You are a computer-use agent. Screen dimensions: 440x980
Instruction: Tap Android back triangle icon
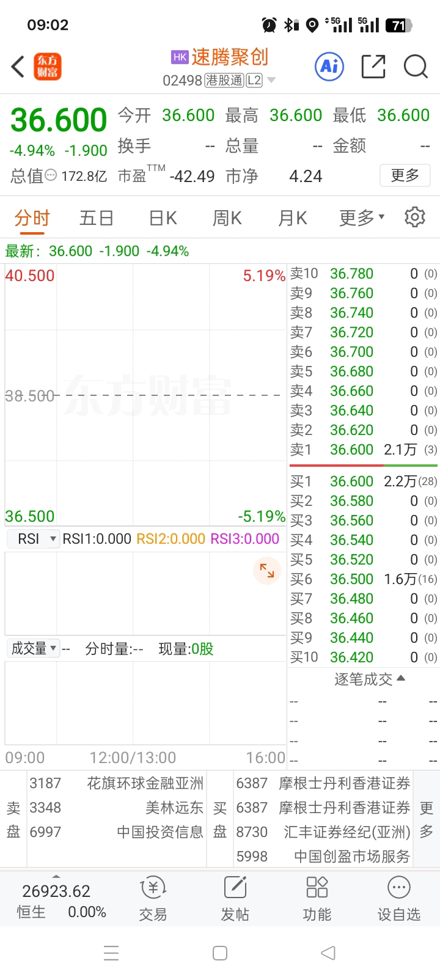tap(328, 953)
